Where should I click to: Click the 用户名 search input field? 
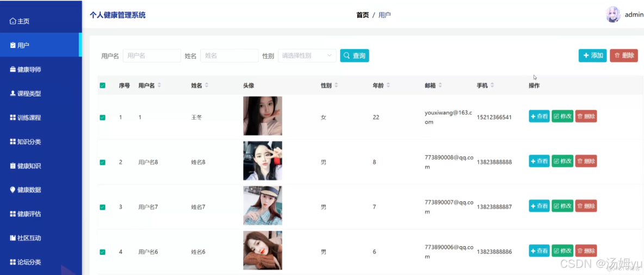click(152, 56)
